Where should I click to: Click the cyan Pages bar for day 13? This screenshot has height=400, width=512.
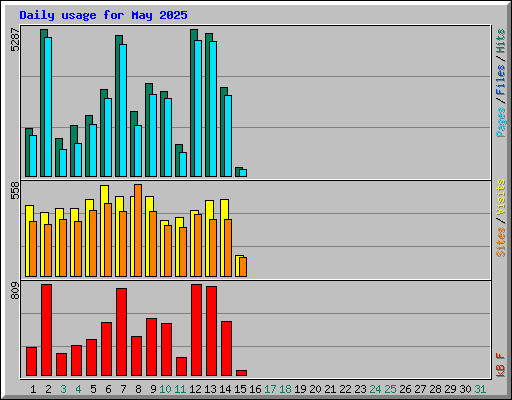click(x=213, y=109)
